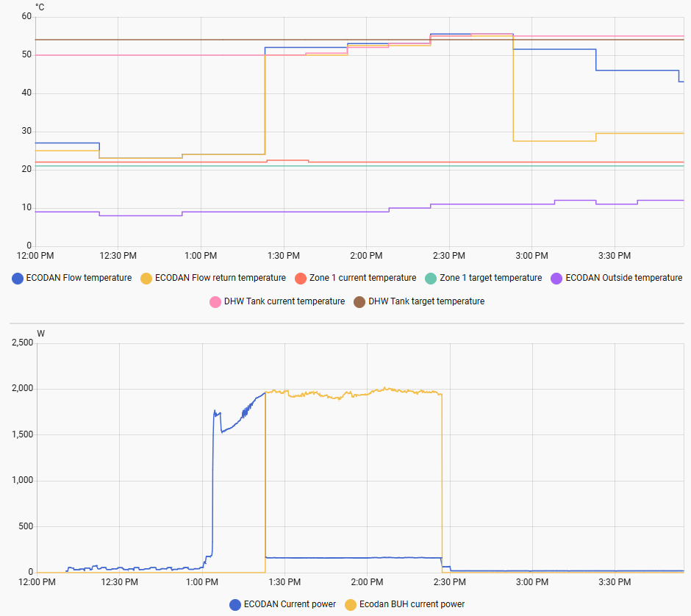Click the pink DHW Tank current temperature dot

pos(215,301)
